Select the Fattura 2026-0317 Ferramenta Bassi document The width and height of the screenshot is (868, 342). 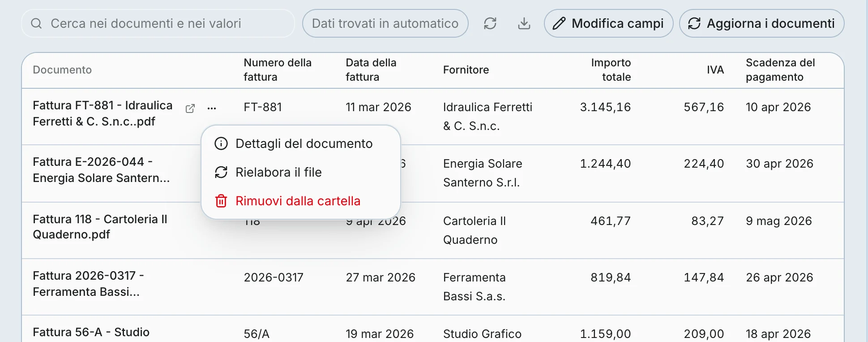point(89,284)
